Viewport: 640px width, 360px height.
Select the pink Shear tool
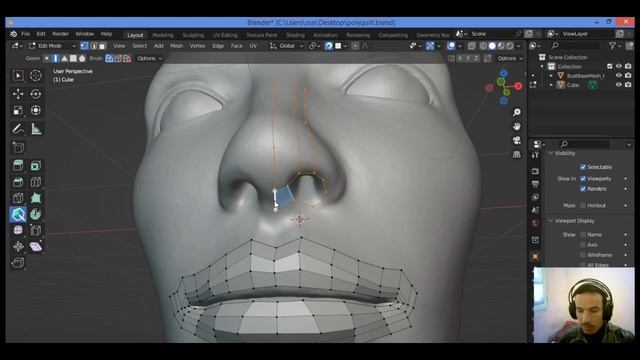(x=36, y=246)
